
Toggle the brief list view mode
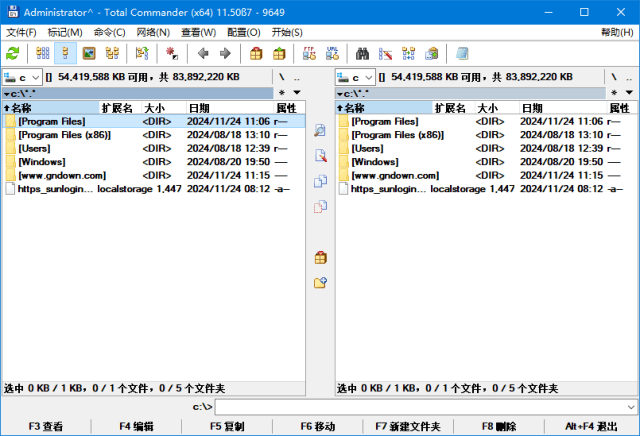point(43,53)
